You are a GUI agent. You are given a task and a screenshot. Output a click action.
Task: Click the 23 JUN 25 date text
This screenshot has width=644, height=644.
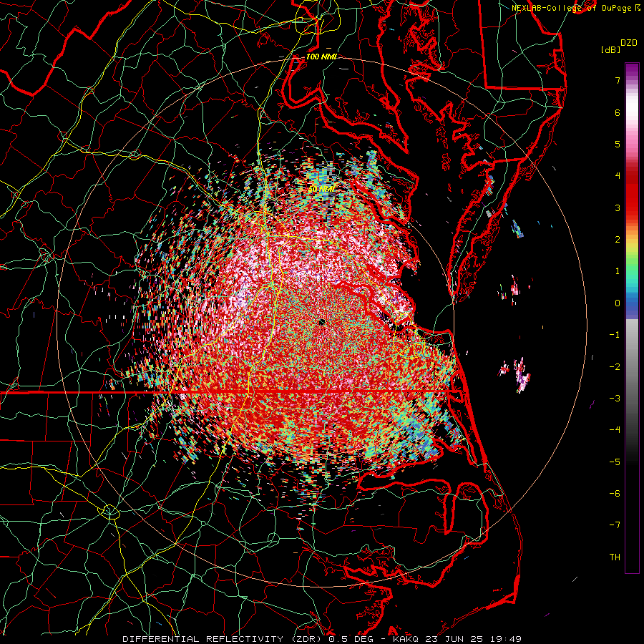[454, 639]
